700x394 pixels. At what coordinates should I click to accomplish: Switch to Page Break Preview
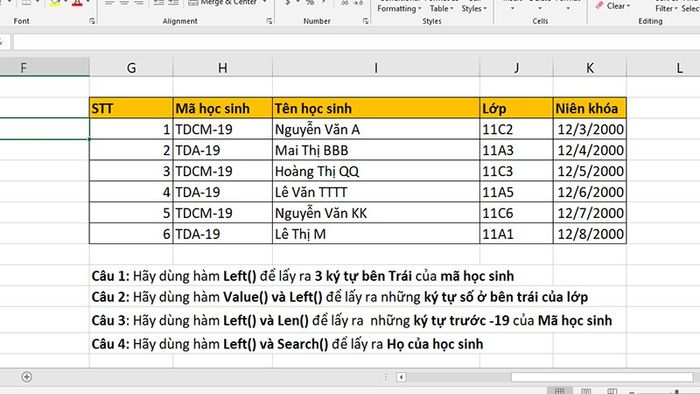612,391
